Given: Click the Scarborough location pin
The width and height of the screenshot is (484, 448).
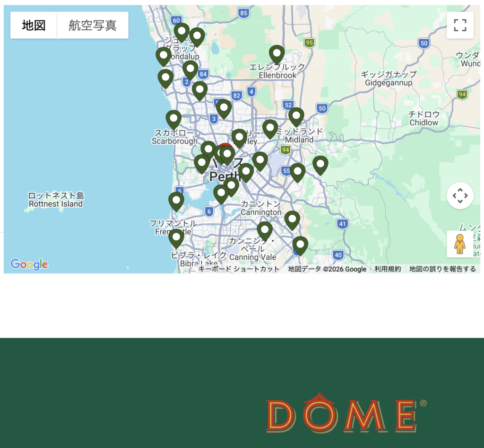Looking at the screenshot, I should point(173,119).
